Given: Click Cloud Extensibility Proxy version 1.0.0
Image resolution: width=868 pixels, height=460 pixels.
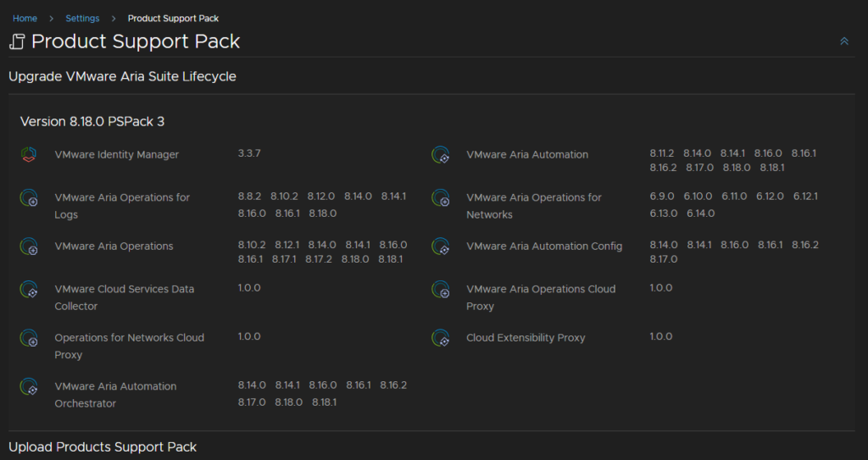Looking at the screenshot, I should coord(661,336).
